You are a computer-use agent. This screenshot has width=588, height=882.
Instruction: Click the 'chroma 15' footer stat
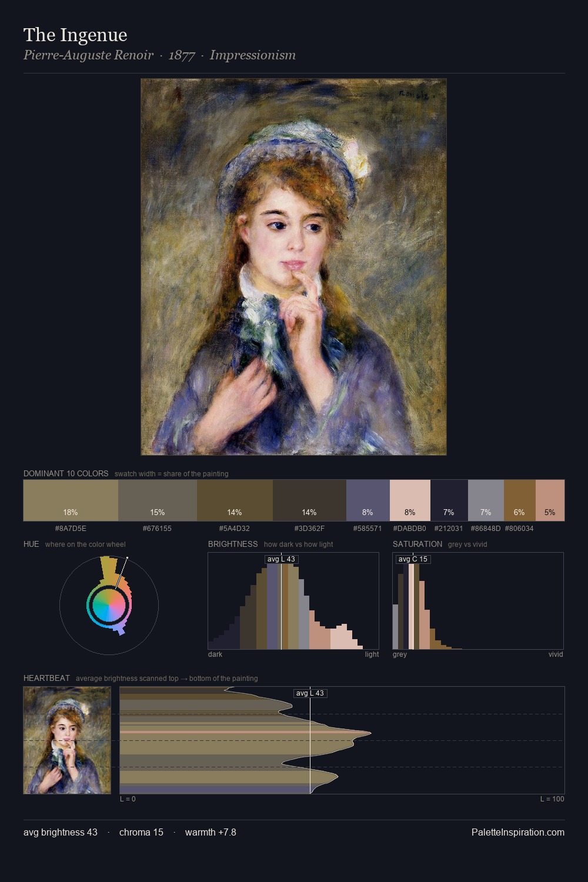[141, 832]
